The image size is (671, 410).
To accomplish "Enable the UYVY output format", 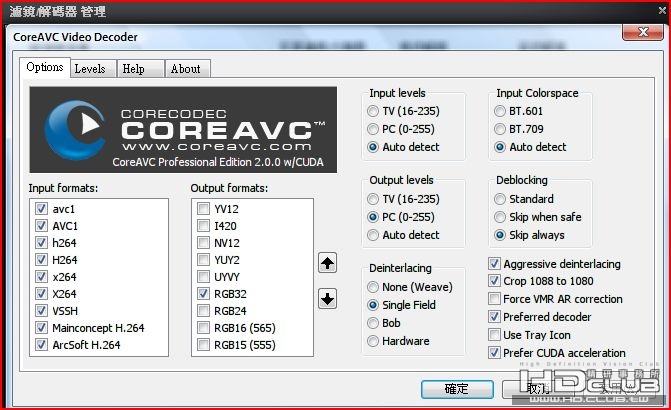I will (203, 277).
